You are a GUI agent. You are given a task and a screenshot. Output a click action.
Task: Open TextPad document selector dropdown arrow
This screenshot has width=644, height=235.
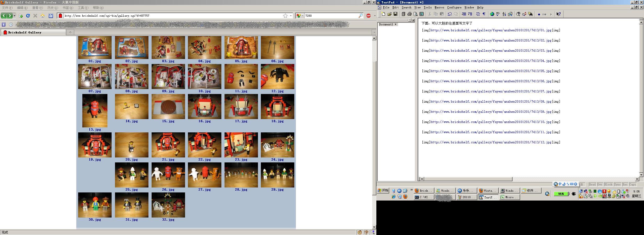(x=410, y=20)
